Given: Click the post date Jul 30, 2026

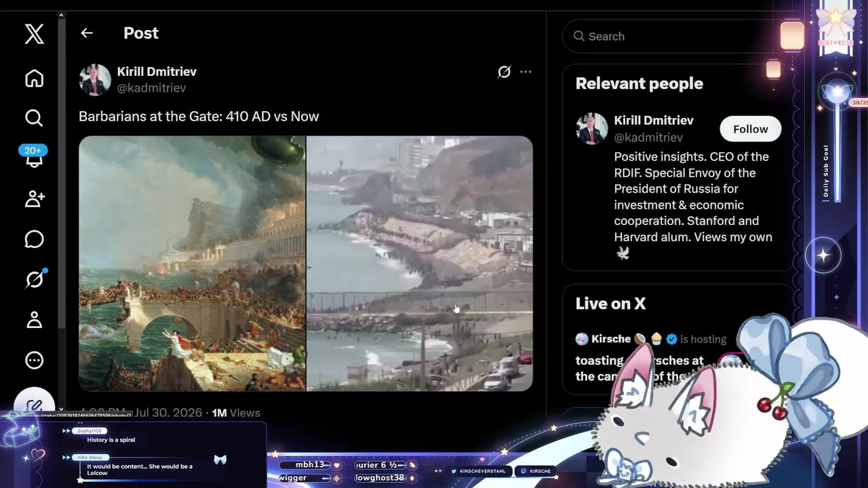Looking at the screenshot, I should [x=168, y=413].
